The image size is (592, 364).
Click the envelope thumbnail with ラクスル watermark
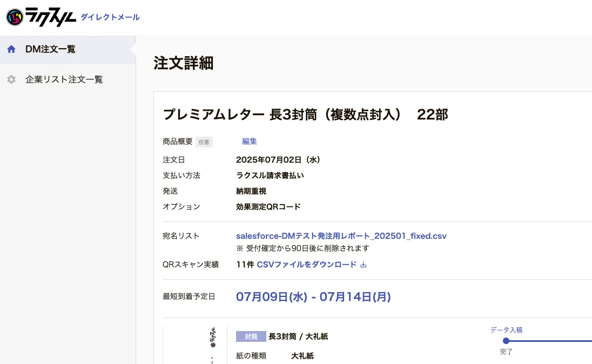pyautogui.click(x=213, y=342)
